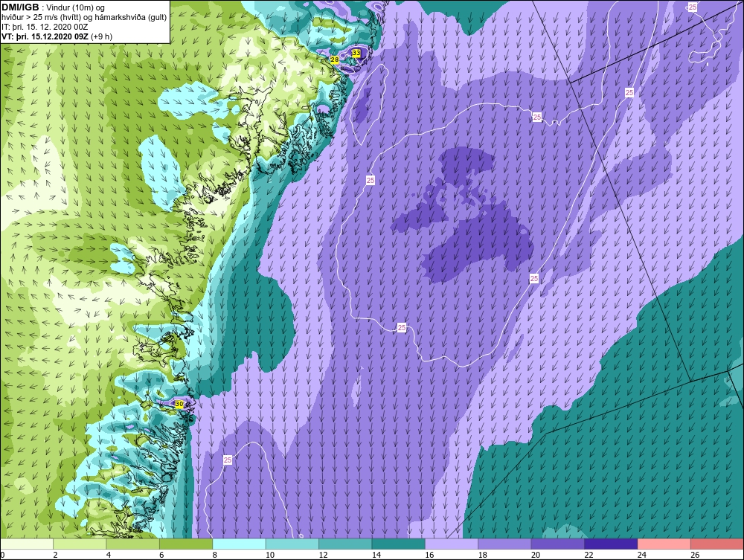Image resolution: width=744 pixels, height=560 pixels.
Task: Click the legend scale number 18
Action: pyautogui.click(x=483, y=555)
